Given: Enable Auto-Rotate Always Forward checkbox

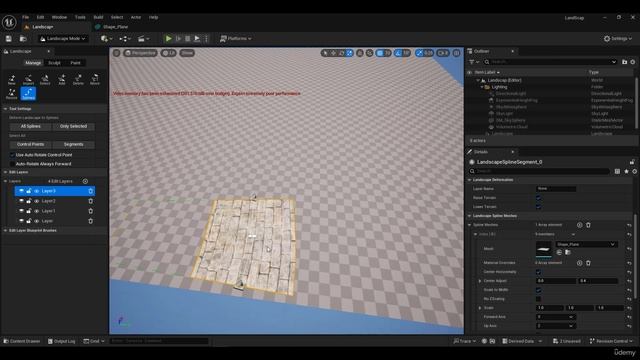Looking at the screenshot, I should pos(12,164).
